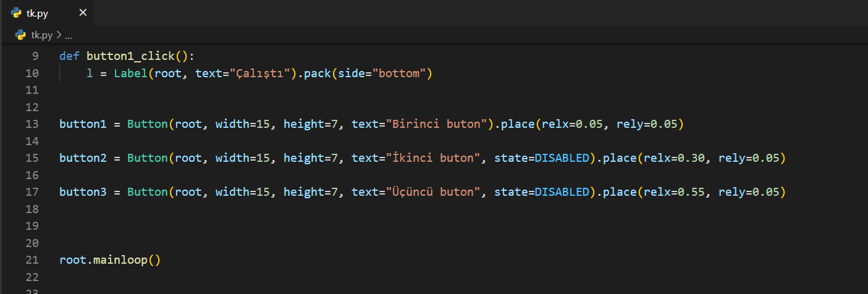Select line 13 via its line number
The image size is (868, 294).
[32, 124]
